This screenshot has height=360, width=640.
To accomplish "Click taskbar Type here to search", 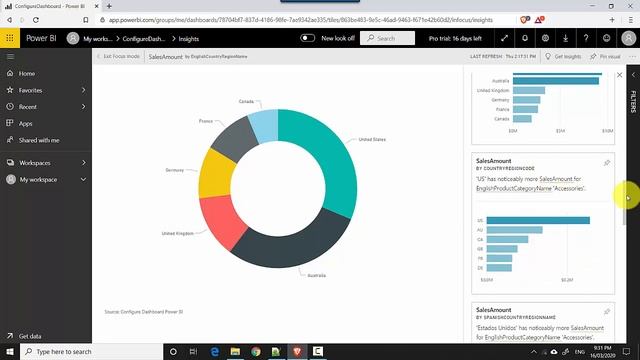I will pos(91,351).
